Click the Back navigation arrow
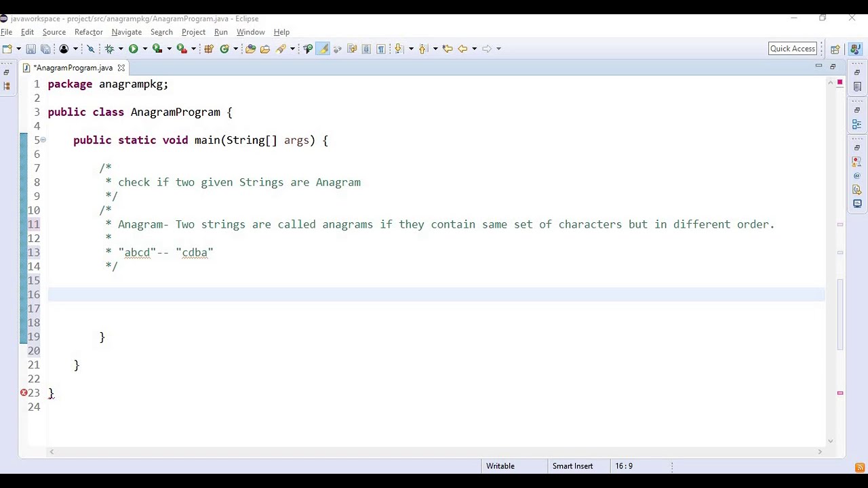 [462, 49]
